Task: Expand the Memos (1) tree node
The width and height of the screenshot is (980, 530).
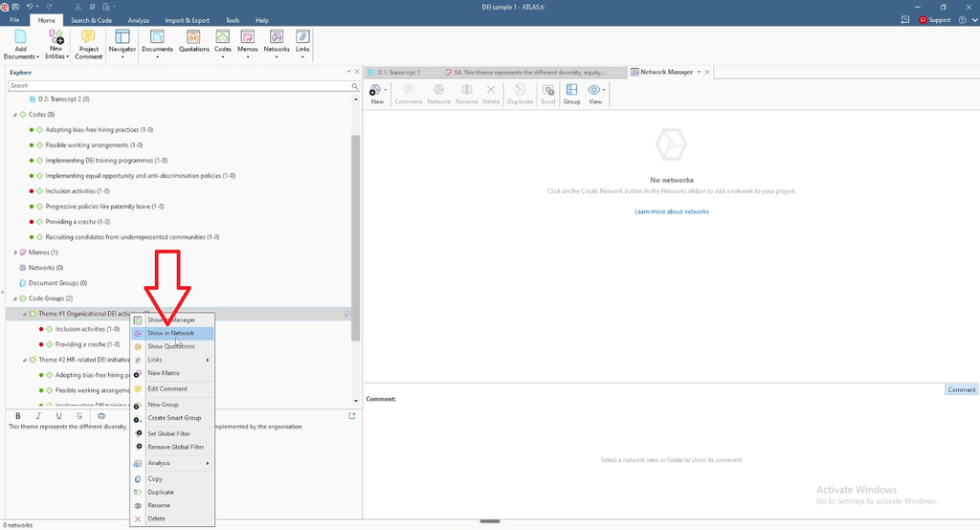Action: 15,253
